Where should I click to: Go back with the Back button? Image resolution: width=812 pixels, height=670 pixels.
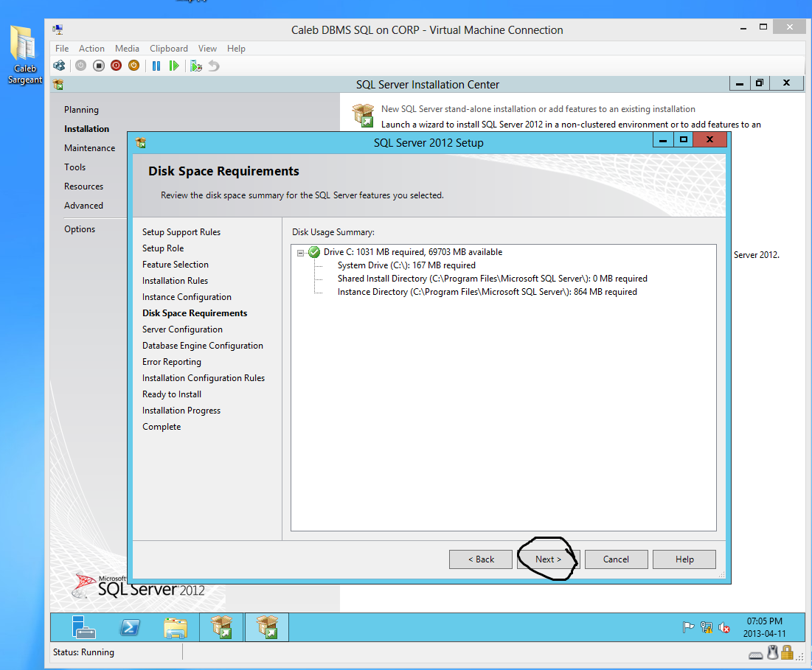click(481, 559)
